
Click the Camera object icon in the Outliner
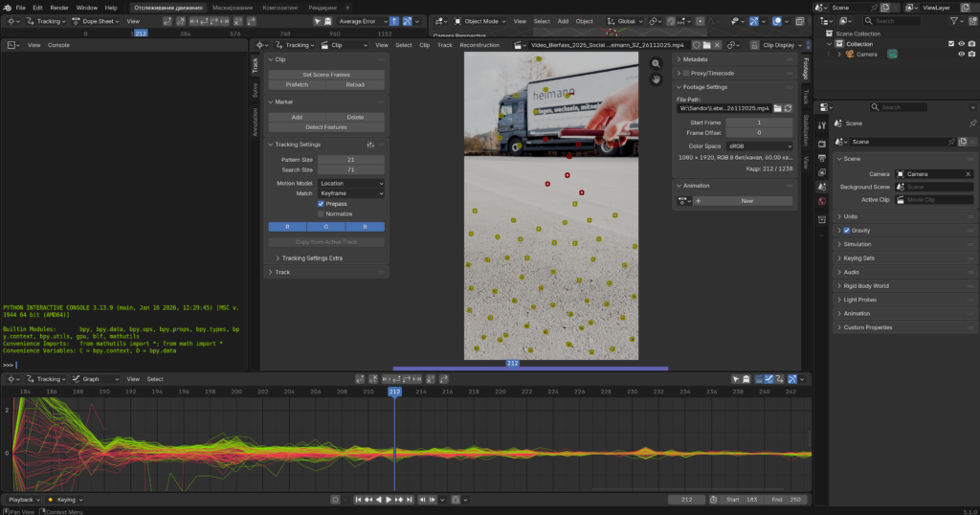coord(850,55)
